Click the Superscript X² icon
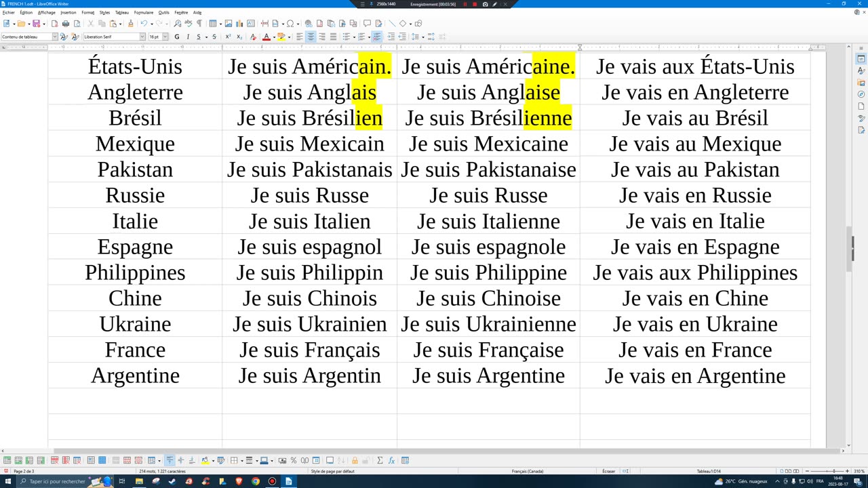Image resolution: width=868 pixels, height=488 pixels. tap(228, 37)
